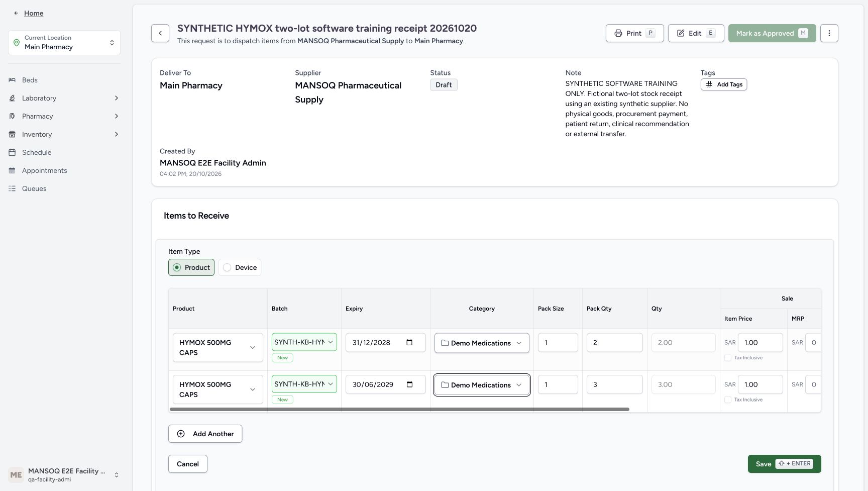The image size is (868, 491).
Task: Save the items to receive
Action: (784, 464)
